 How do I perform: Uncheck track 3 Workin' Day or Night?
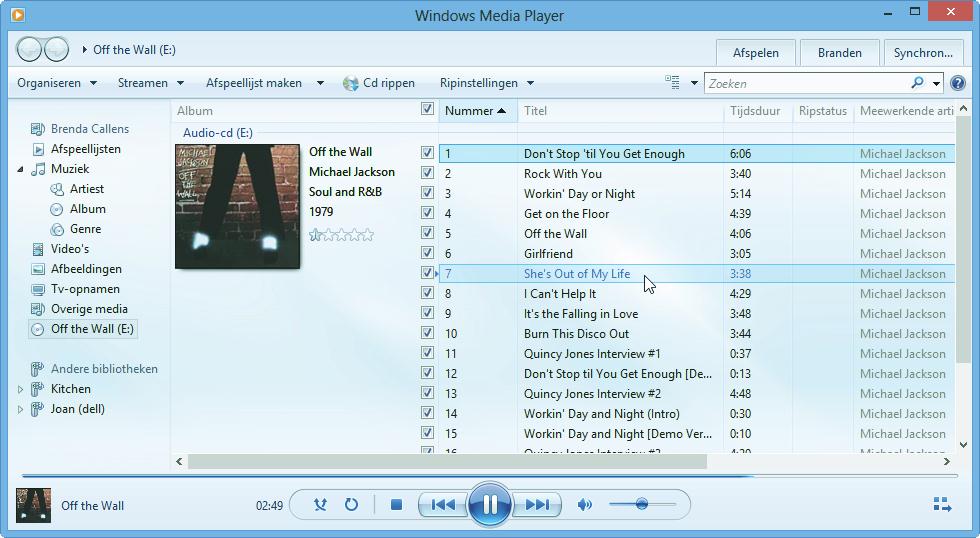pyautogui.click(x=428, y=192)
